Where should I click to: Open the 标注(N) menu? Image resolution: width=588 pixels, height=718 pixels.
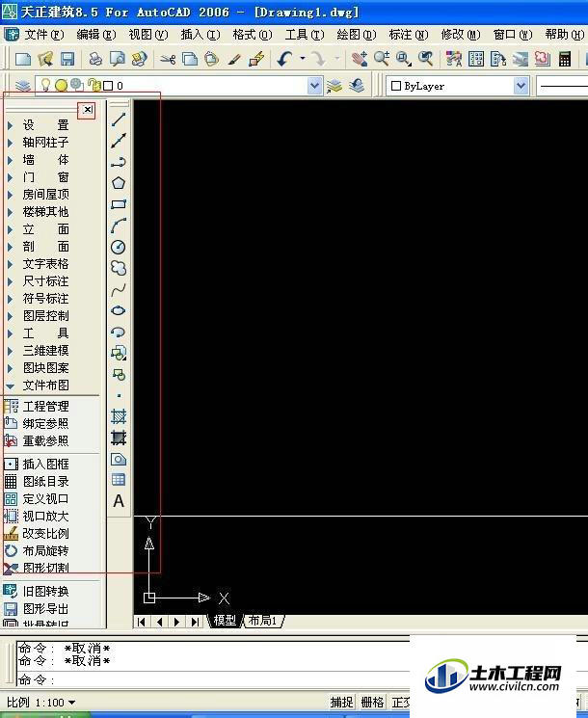click(409, 35)
